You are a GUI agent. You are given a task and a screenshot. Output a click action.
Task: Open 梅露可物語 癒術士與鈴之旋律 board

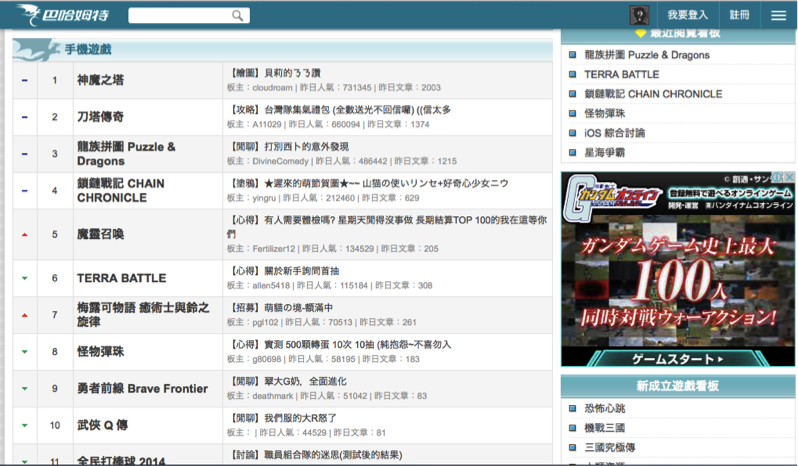143,314
